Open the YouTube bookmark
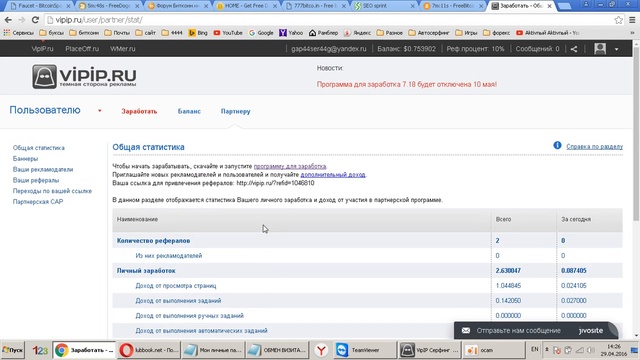Screen dimensions: 640x360 tap(228, 33)
